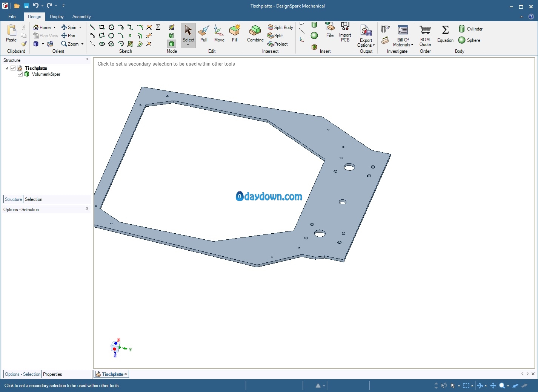Expand the Select tool dropdown
The image size is (538, 392).
click(188, 45)
